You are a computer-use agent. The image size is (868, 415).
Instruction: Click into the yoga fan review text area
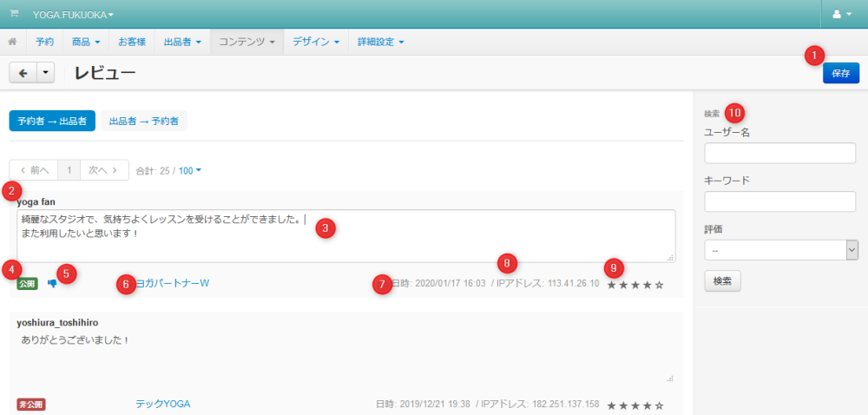click(346, 236)
